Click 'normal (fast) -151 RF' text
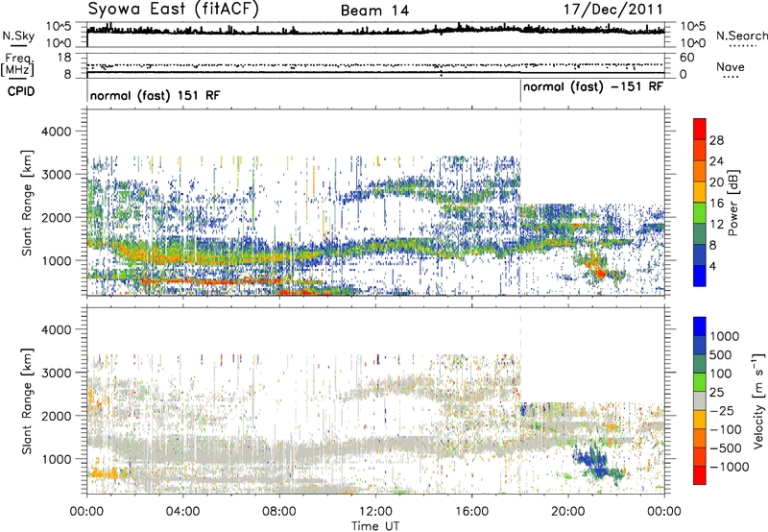 pyautogui.click(x=592, y=87)
